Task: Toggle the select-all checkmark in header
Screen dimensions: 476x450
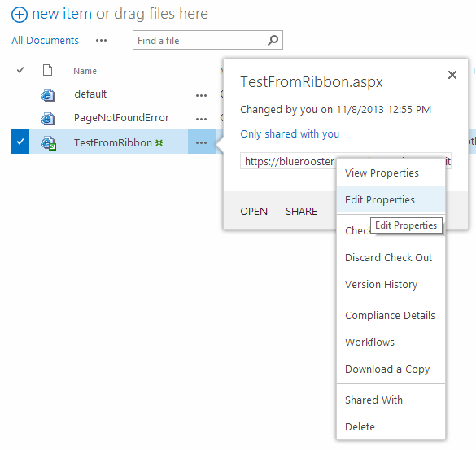Action: tap(20, 70)
